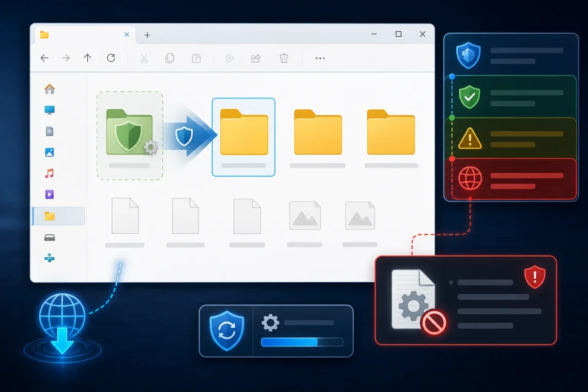This screenshot has height=392, width=588.
Task: Select the highlighted yellow folder
Action: tap(243, 137)
